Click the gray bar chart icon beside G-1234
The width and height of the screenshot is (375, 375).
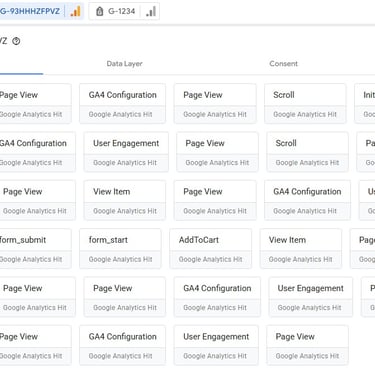[x=151, y=12]
